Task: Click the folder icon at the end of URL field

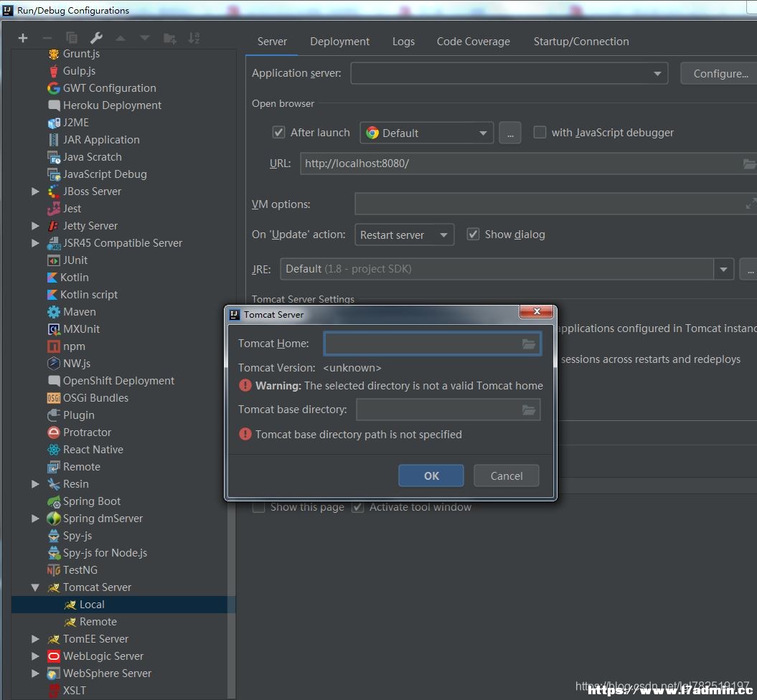Action: point(749,164)
